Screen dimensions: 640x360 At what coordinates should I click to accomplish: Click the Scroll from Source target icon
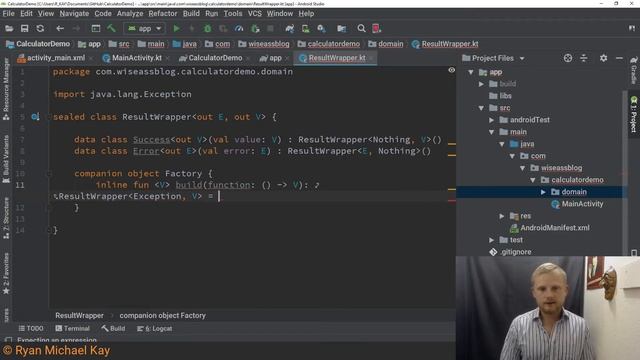568,58
